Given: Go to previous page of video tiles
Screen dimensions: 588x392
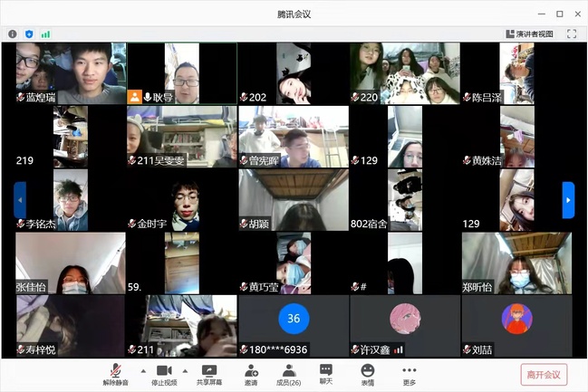Looking at the screenshot, I should (x=20, y=200).
